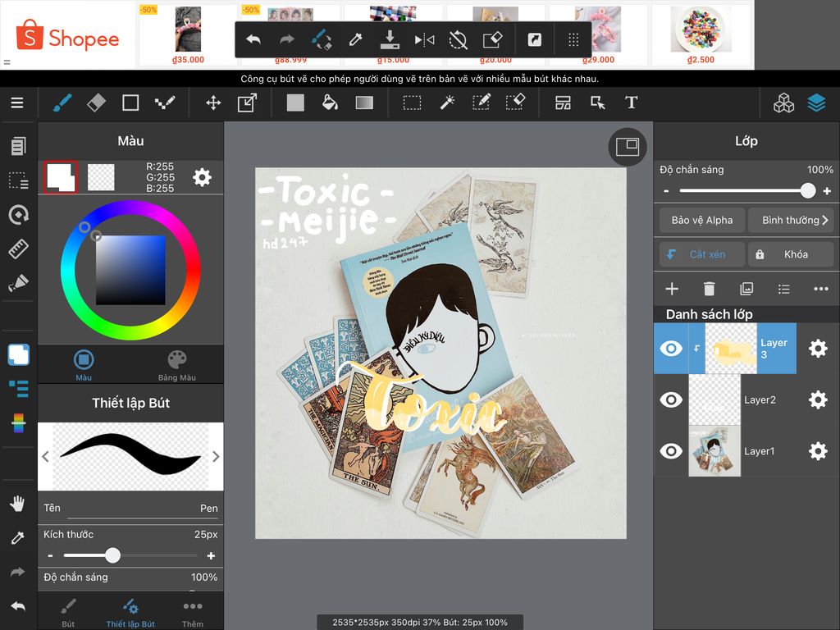
Task: Select the Move tool with four arrows
Action: [213, 103]
